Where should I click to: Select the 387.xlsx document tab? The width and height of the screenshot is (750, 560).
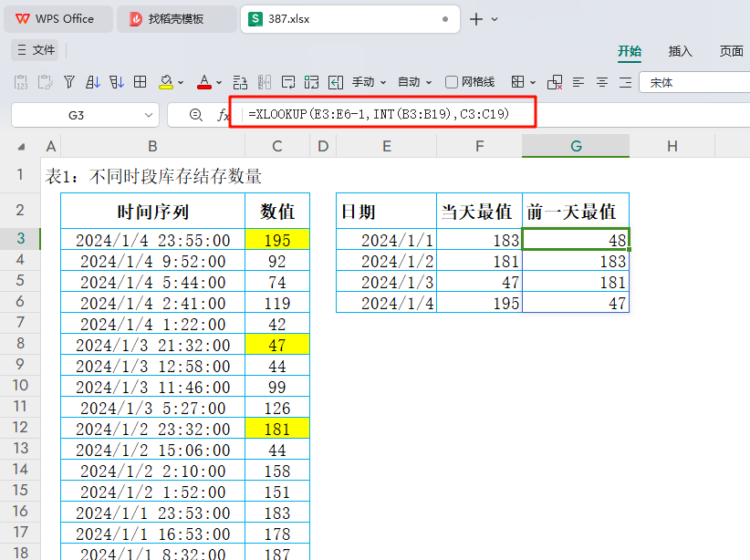[x=350, y=19]
